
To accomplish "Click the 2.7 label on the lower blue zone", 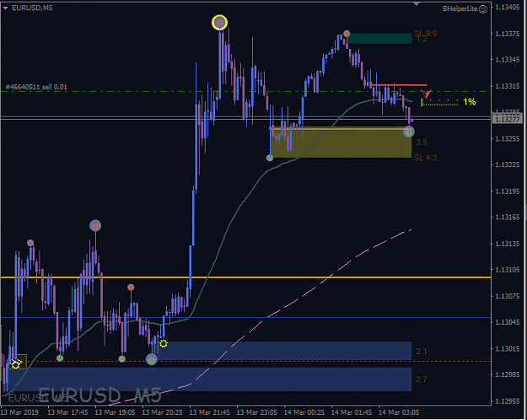I will 422,380.
